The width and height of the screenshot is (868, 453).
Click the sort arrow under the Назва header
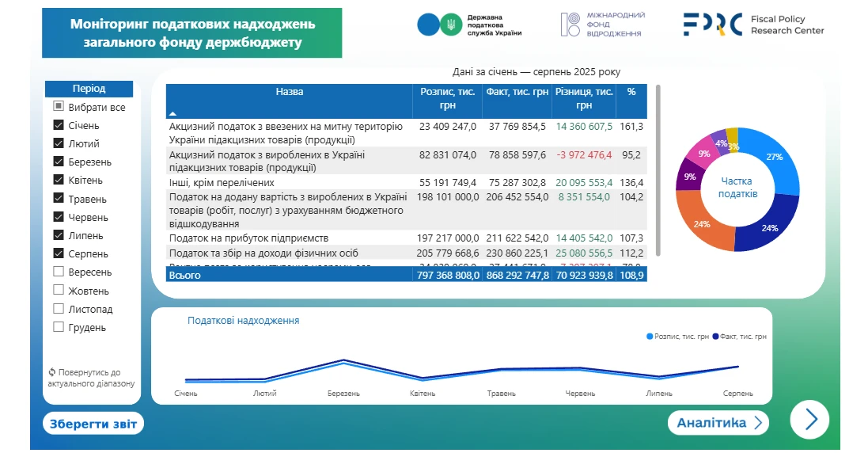(172, 113)
